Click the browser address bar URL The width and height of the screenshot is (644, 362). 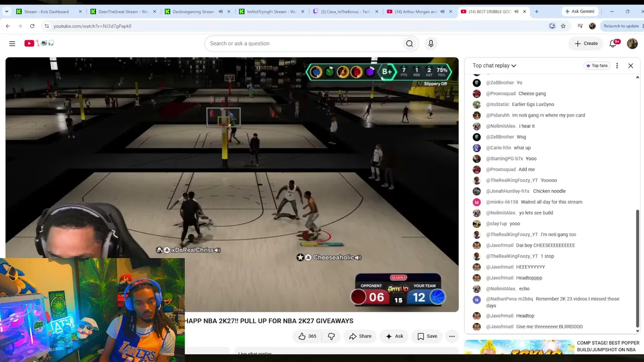tap(92, 26)
